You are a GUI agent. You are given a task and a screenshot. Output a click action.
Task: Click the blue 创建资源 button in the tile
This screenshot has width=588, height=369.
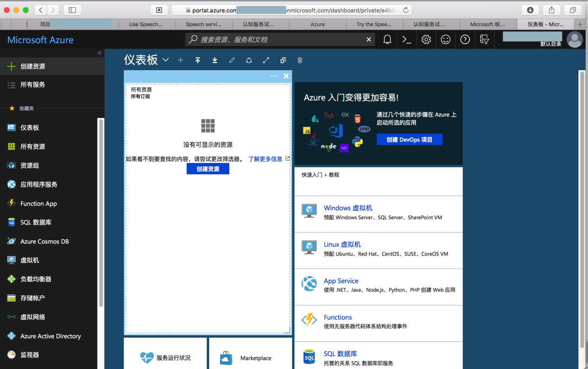point(208,169)
